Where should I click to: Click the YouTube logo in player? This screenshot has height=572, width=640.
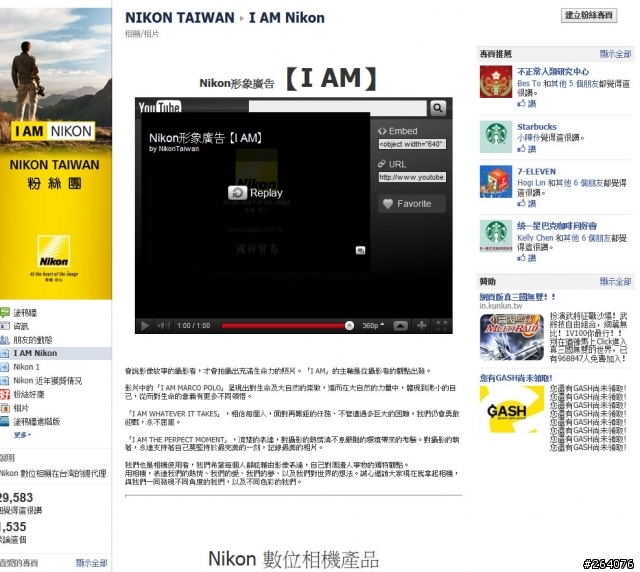[x=160, y=107]
